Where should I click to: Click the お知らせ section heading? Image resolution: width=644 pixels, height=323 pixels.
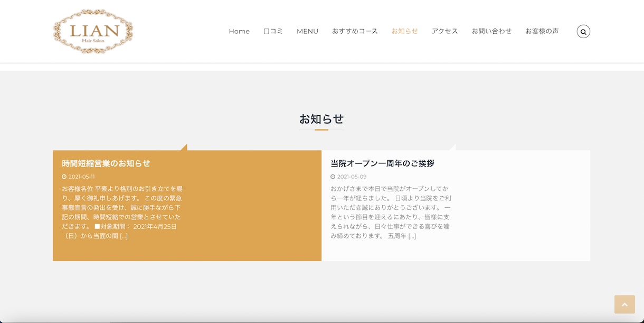pyautogui.click(x=321, y=119)
